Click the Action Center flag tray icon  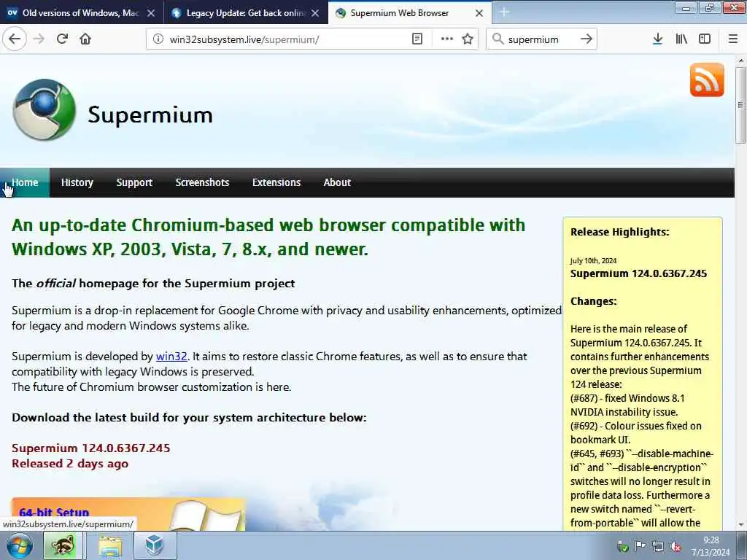click(640, 546)
